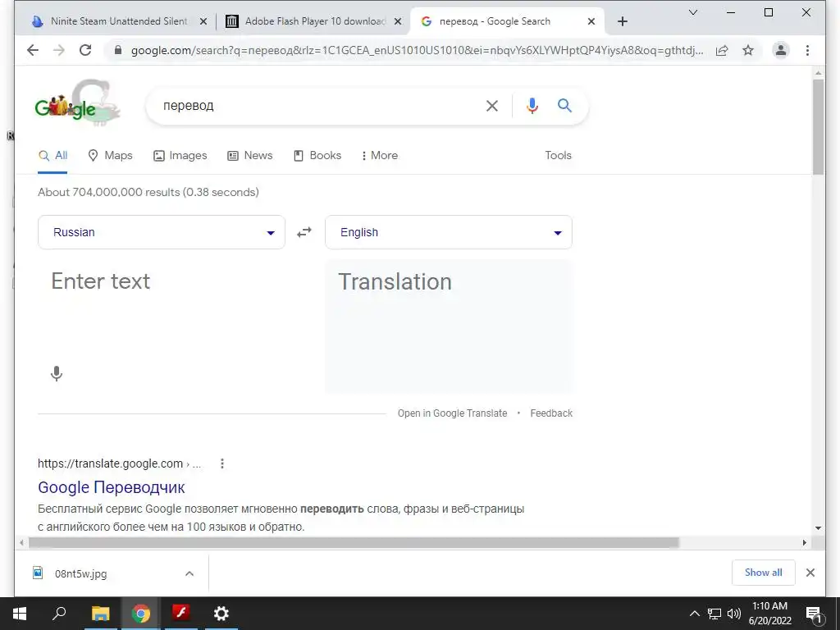The width and height of the screenshot is (840, 630).
Task: Open the tab search chevron
Action: click(692, 12)
